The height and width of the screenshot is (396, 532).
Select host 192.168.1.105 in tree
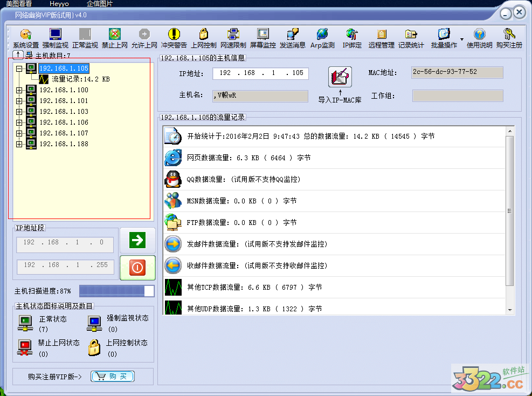click(64, 69)
